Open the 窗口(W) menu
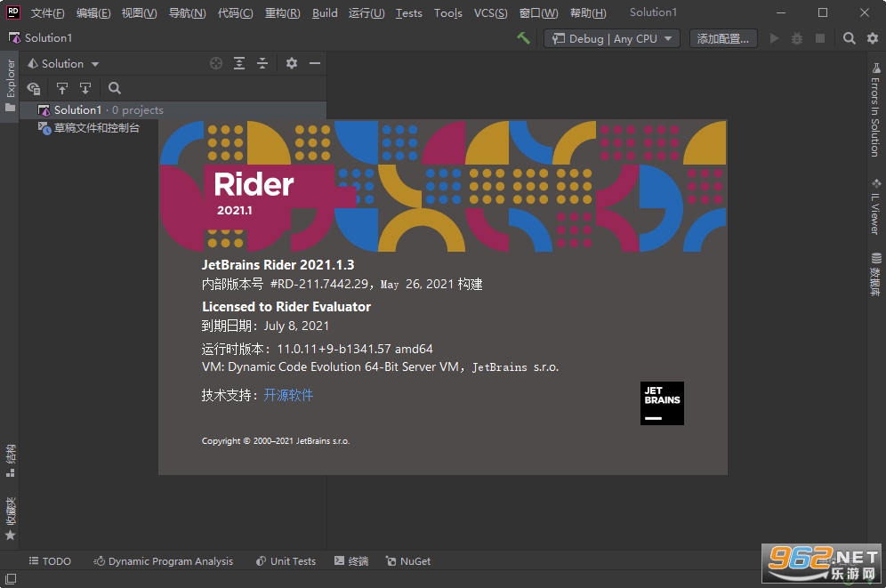Image resolution: width=886 pixels, height=588 pixels. pos(538,13)
